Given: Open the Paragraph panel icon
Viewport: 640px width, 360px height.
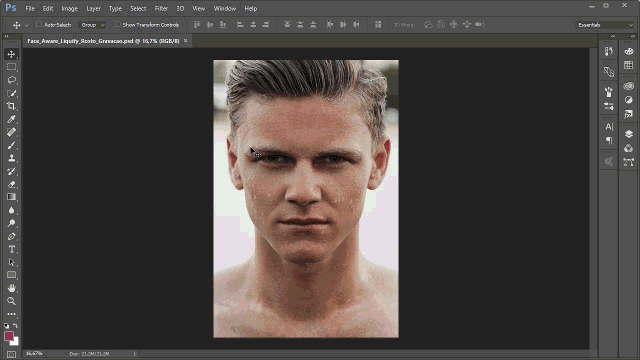Looking at the screenshot, I should tap(609, 141).
